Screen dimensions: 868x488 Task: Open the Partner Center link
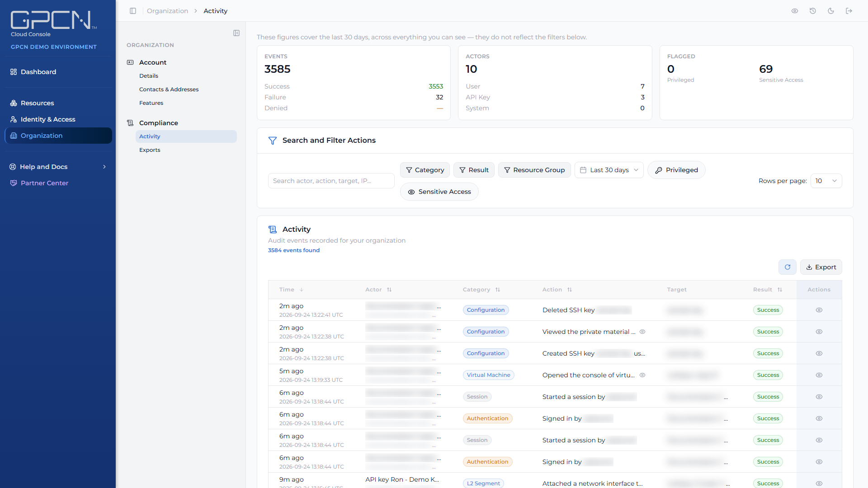(x=44, y=183)
